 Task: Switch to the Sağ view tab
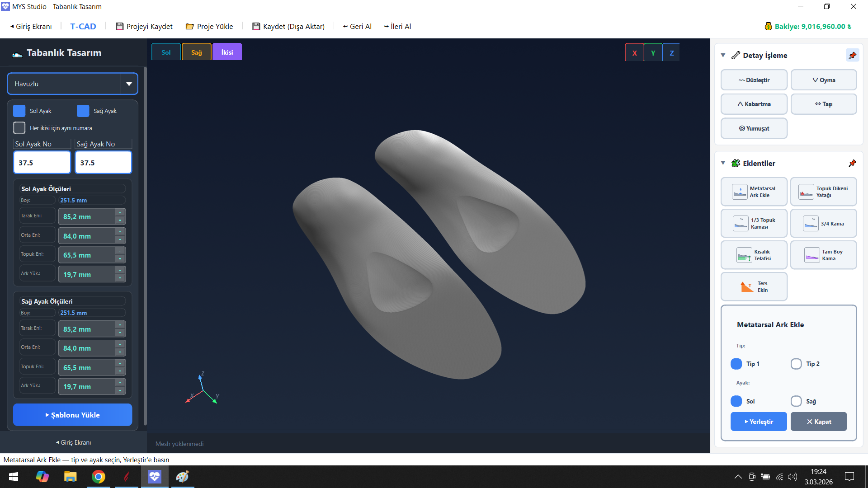196,52
